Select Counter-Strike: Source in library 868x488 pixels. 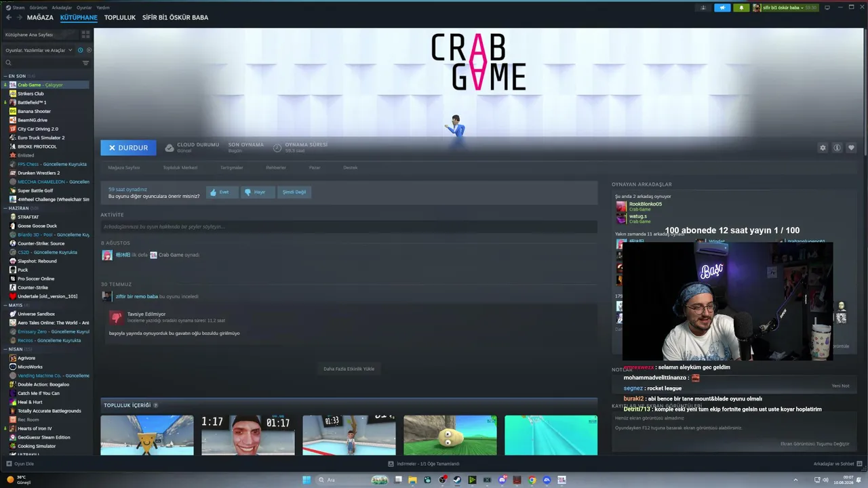47,243
